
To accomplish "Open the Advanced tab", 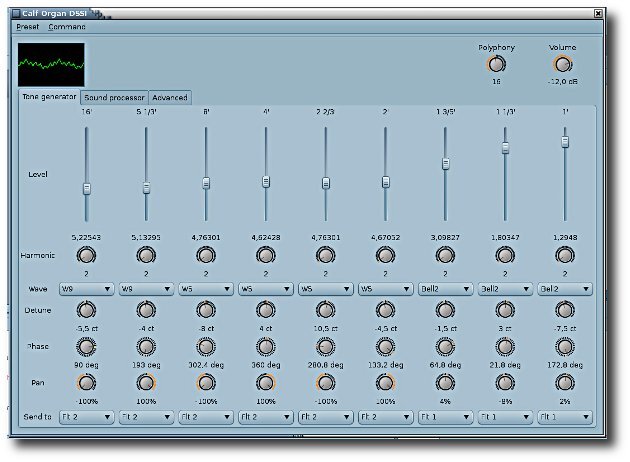I will click(x=170, y=98).
